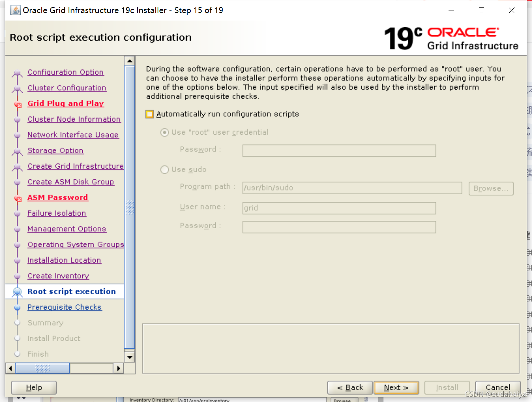This screenshot has width=532, height=402.
Task: Click the root Password input field
Action: (339, 151)
